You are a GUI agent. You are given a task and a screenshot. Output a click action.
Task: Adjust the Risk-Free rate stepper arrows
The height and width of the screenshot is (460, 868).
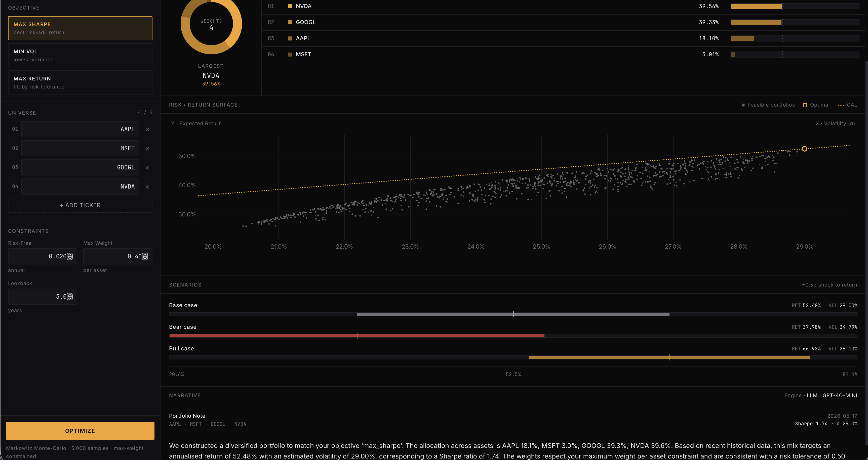(70, 257)
